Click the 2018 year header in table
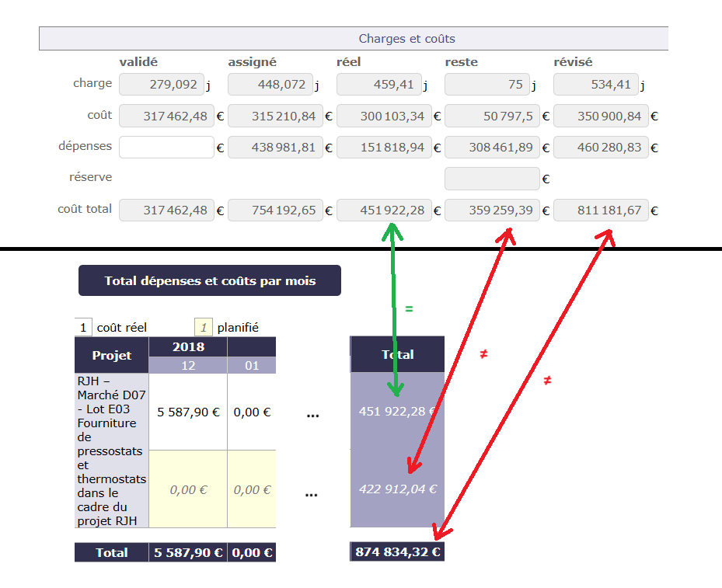 (188, 346)
